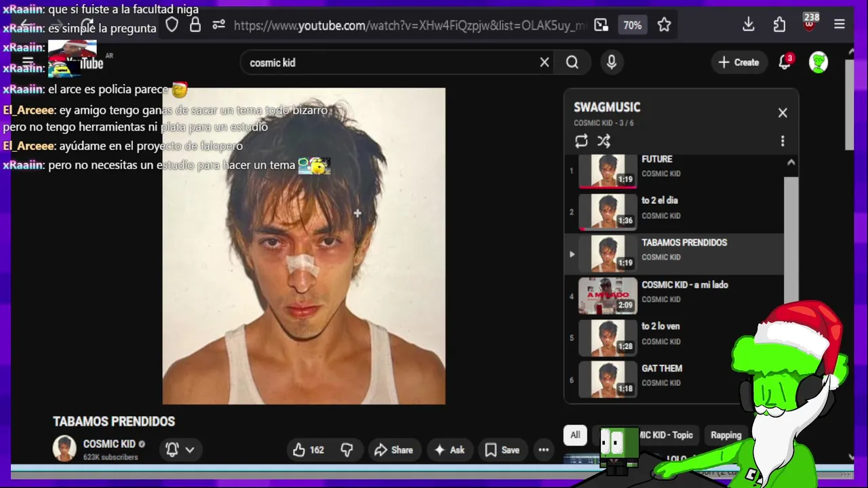This screenshot has height=488, width=868.
Task: Select the COSMIC KID - Topic chip
Action: click(648, 435)
